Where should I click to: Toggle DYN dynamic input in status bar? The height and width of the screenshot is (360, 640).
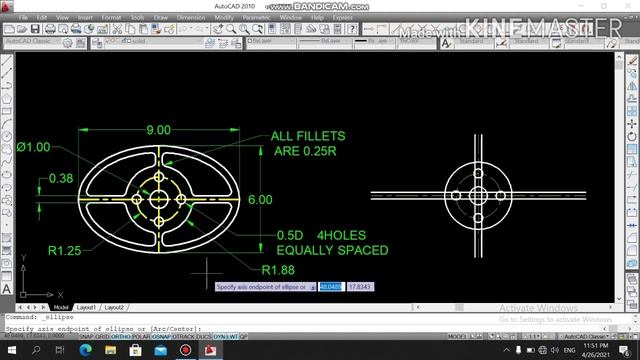219,337
